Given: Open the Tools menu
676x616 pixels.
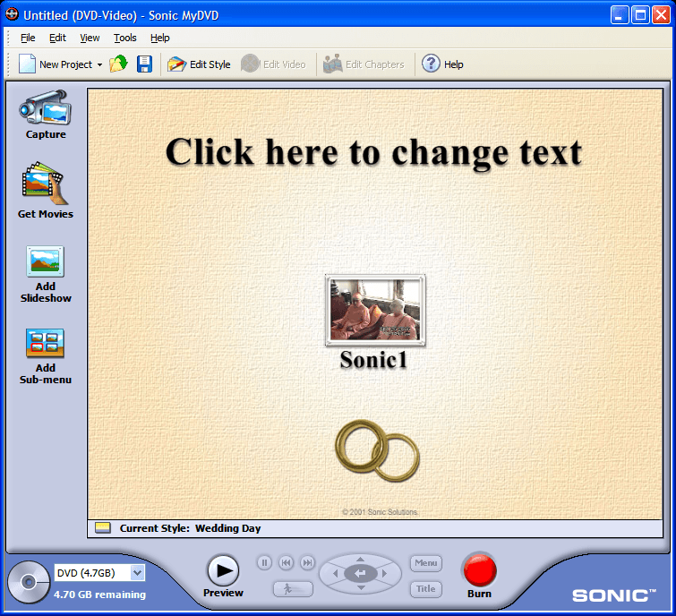Looking at the screenshot, I should pos(125,38).
